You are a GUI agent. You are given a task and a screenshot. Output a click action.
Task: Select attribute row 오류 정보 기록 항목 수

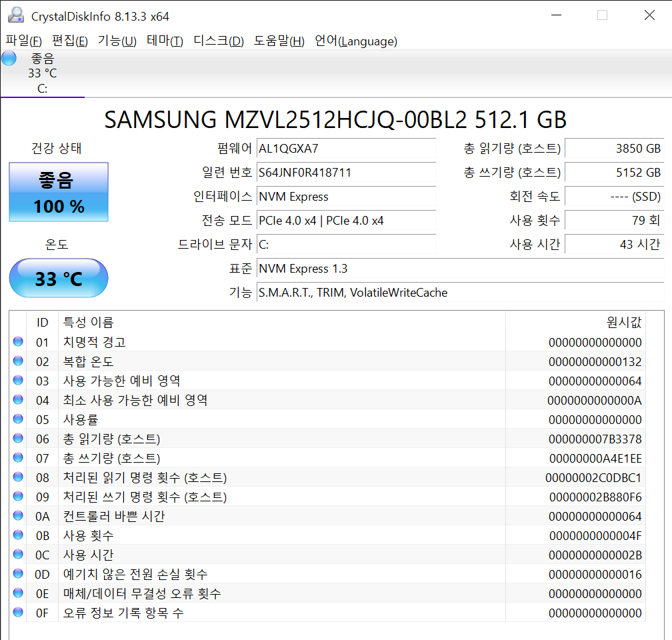(x=327, y=613)
